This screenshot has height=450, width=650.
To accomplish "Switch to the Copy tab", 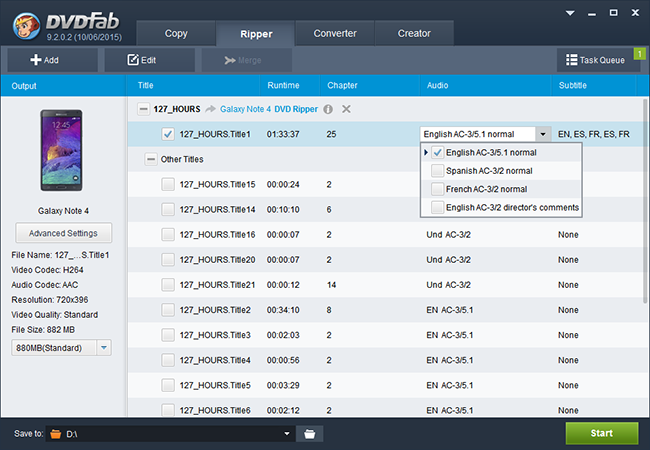I will coord(176,34).
